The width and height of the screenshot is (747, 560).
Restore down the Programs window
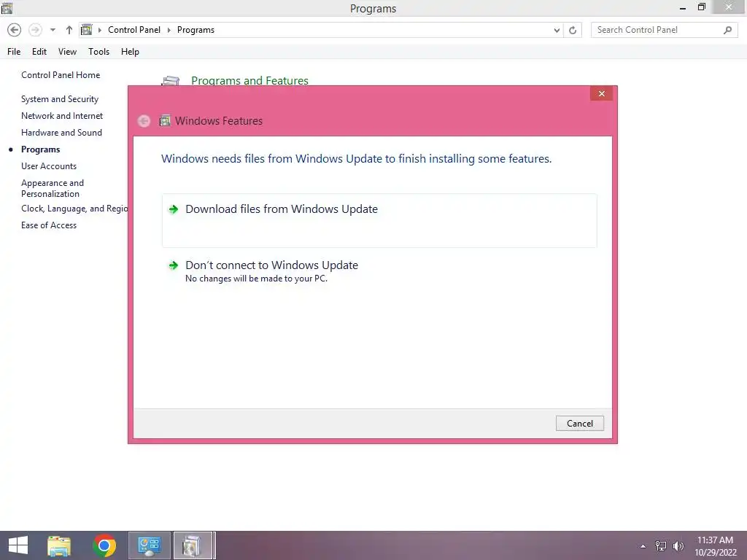pos(702,7)
